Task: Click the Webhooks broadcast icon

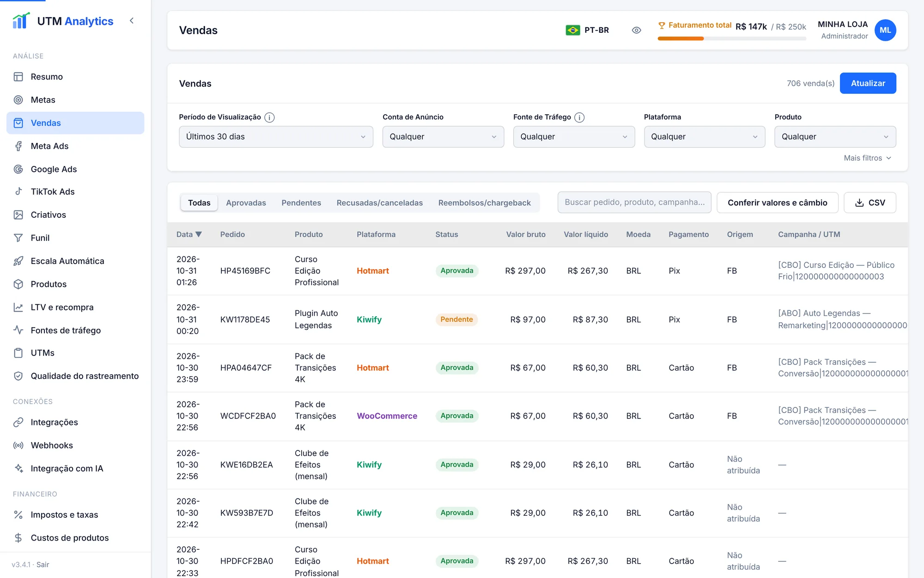Action: click(x=18, y=445)
